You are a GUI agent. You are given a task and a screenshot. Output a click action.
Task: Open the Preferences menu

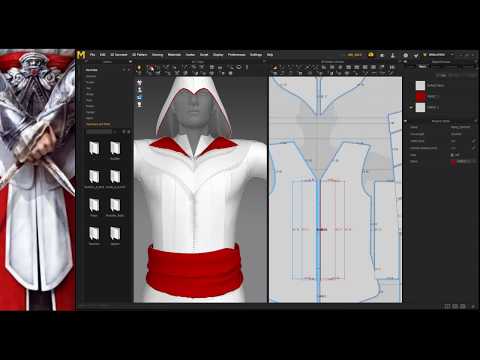coord(237,55)
